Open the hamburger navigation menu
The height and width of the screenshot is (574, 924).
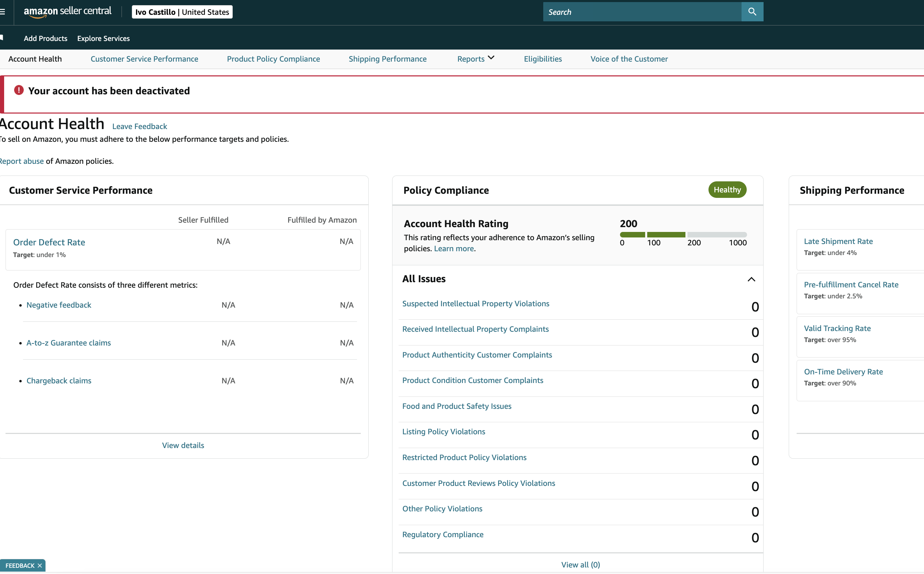(2, 12)
